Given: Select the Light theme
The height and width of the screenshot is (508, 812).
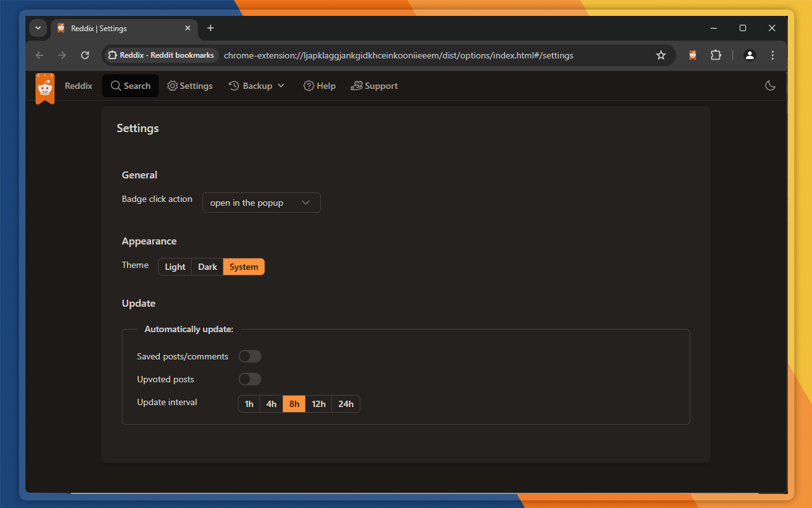Looking at the screenshot, I should (x=174, y=267).
